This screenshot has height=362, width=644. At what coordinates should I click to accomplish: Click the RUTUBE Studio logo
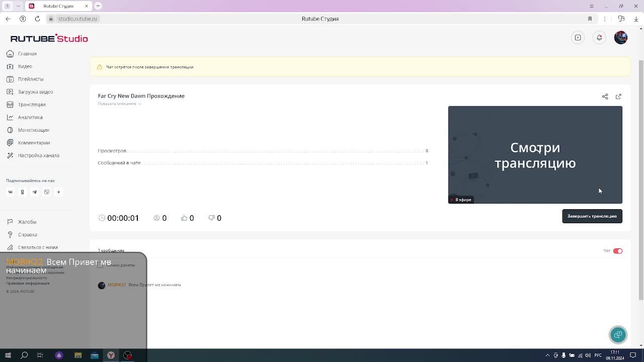tap(49, 39)
